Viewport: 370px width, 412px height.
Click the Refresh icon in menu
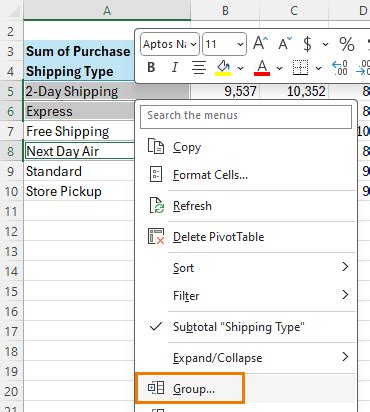[x=156, y=205]
